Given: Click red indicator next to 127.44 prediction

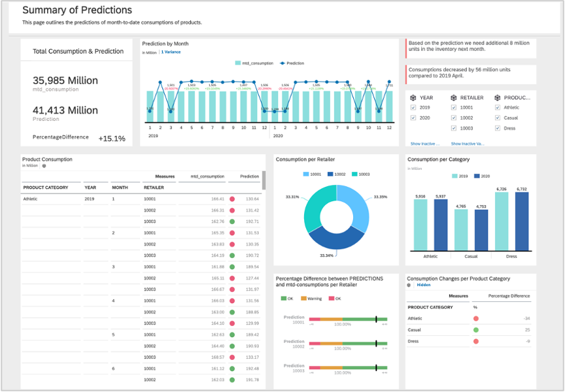Looking at the screenshot, I should click(232, 278).
